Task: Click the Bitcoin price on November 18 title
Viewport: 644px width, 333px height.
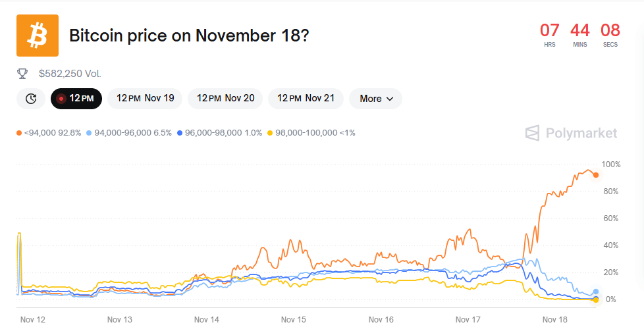Action: [189, 36]
